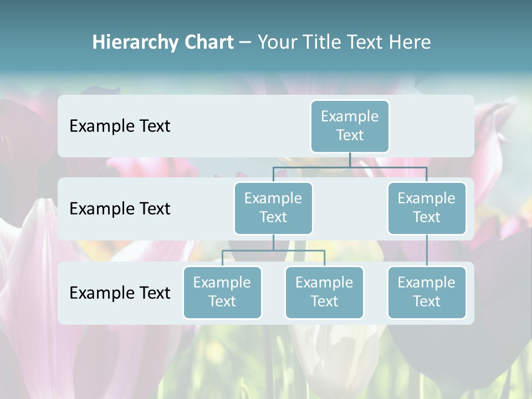Select the bottom row's "Example Text" label
Viewport: 532px width, 399px height.
coord(120,293)
